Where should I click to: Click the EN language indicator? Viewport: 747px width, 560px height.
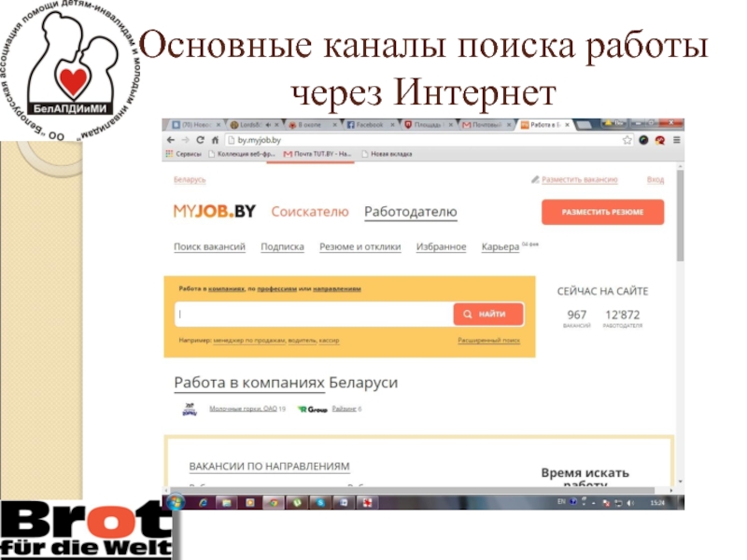point(561,502)
